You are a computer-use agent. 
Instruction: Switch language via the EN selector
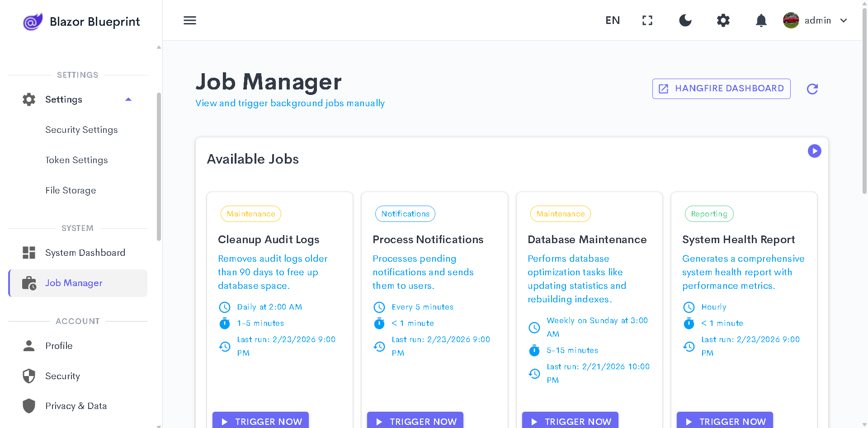click(x=613, y=20)
